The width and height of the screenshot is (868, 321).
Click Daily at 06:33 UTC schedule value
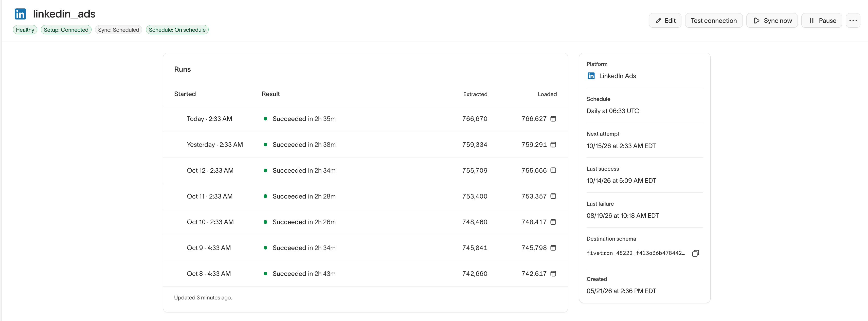[612, 111]
